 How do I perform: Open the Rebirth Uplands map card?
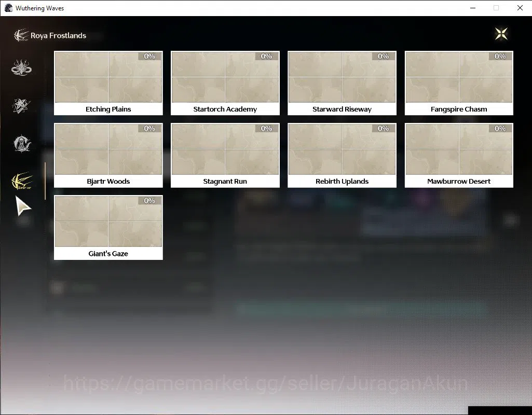point(342,155)
